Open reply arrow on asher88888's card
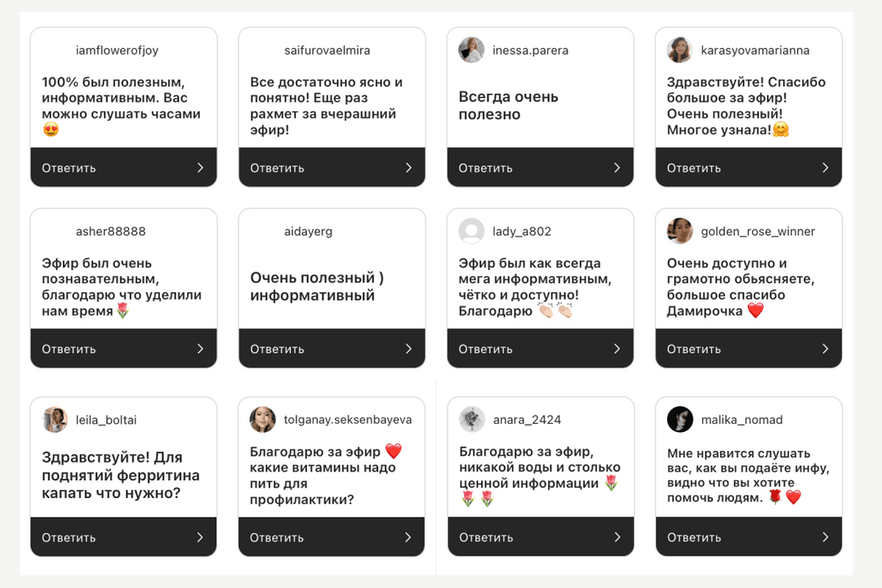 (x=200, y=349)
